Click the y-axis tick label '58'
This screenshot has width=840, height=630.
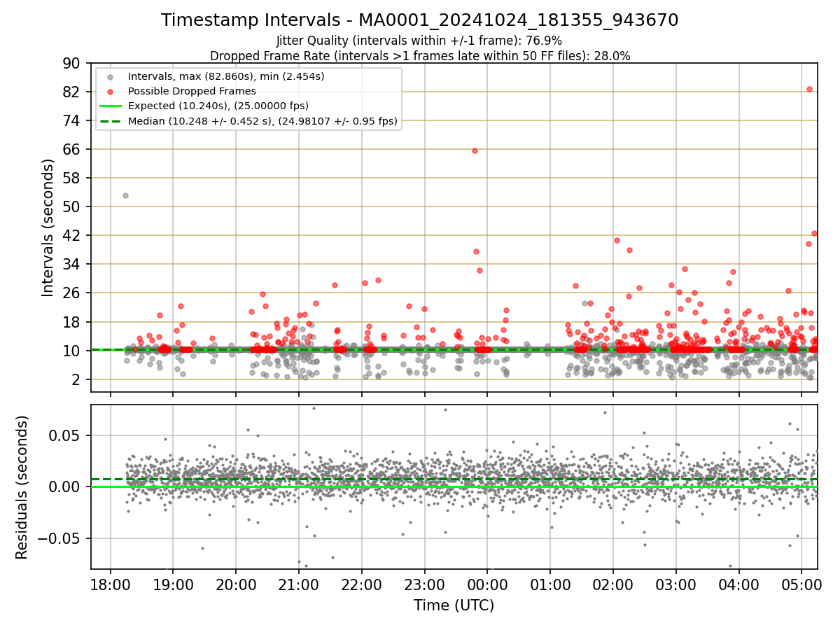click(73, 178)
